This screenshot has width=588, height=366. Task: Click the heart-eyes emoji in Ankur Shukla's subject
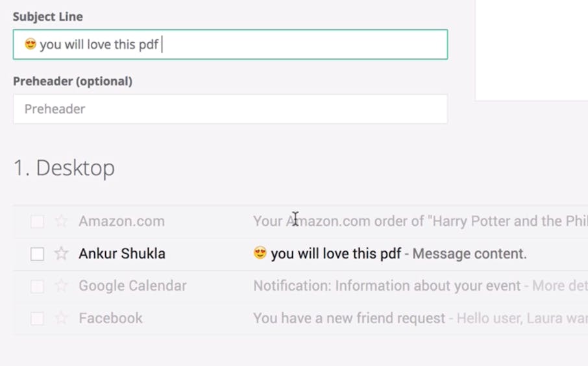coord(260,253)
